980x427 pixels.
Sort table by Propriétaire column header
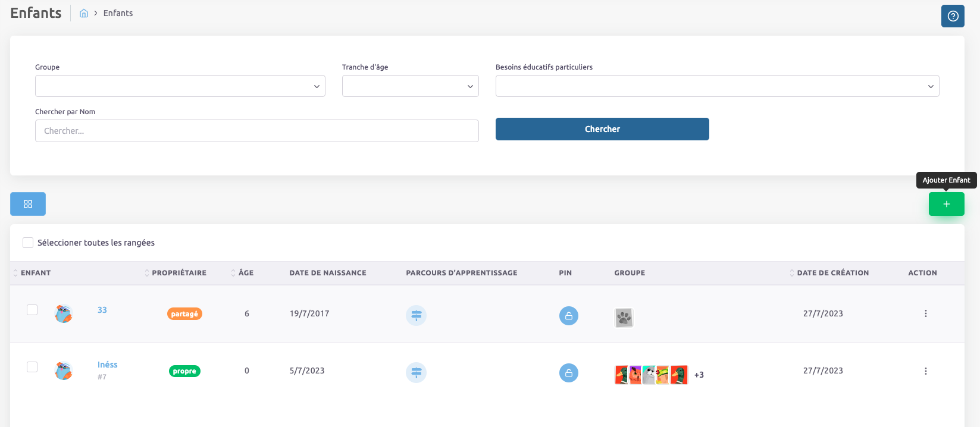(179, 273)
